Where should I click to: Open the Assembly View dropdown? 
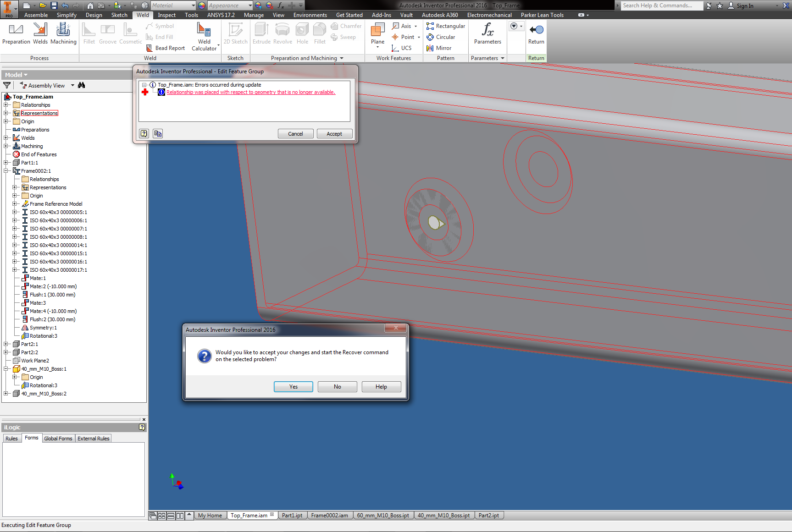click(x=72, y=85)
